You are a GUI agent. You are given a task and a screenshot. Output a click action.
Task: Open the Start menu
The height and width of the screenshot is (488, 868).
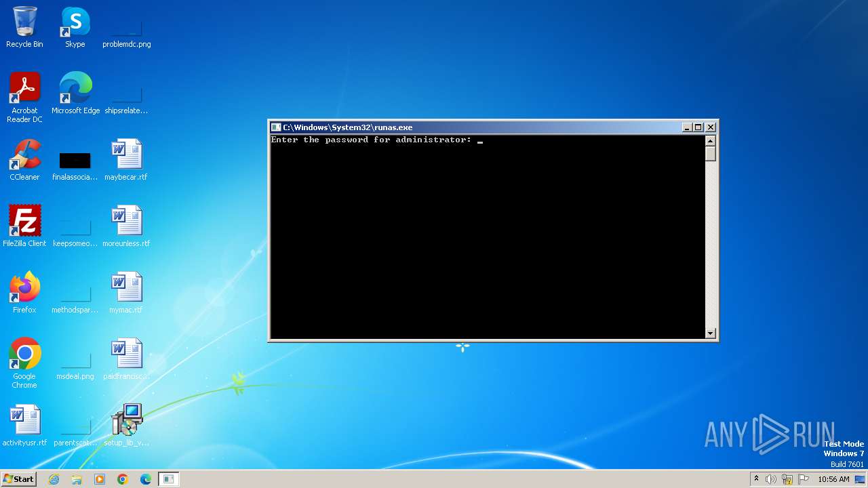pos(18,479)
